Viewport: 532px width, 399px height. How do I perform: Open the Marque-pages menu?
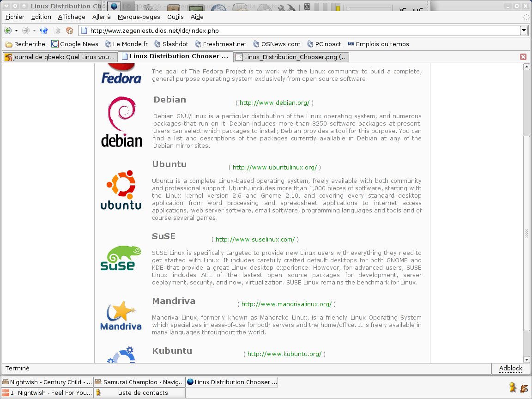click(139, 17)
